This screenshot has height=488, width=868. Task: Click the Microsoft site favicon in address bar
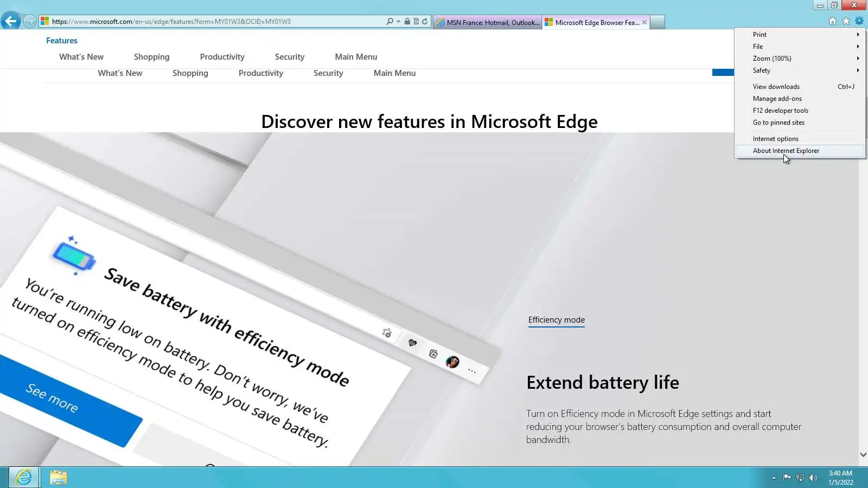[45, 22]
